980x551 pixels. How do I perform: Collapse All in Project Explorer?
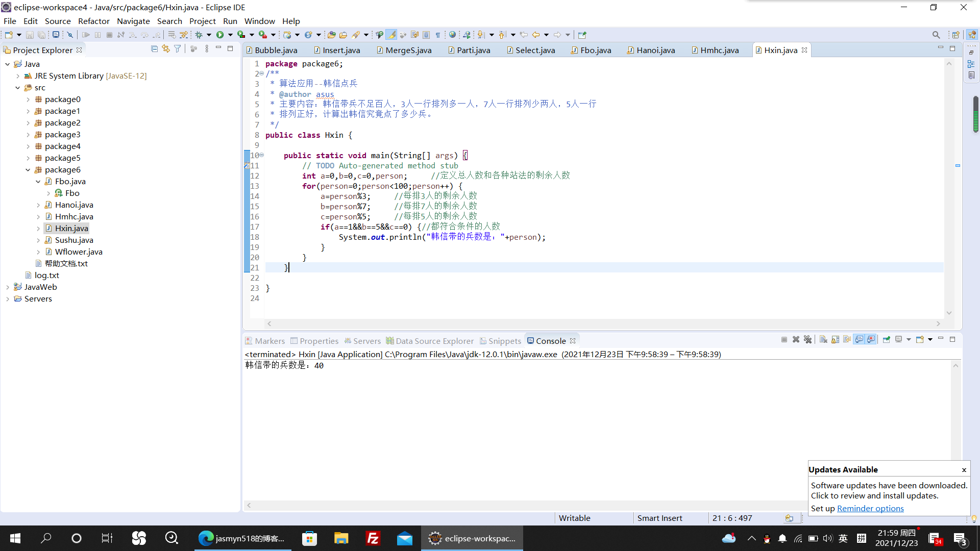[x=154, y=49]
